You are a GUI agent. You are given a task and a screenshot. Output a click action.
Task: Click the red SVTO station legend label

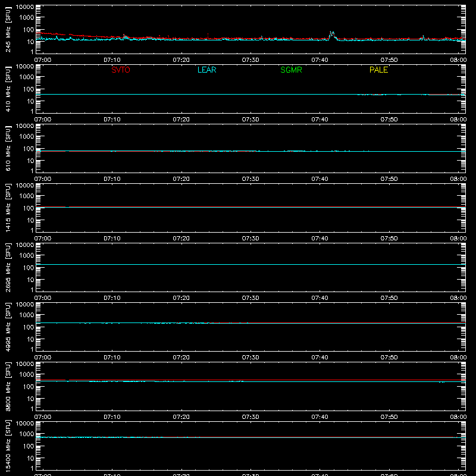(121, 70)
